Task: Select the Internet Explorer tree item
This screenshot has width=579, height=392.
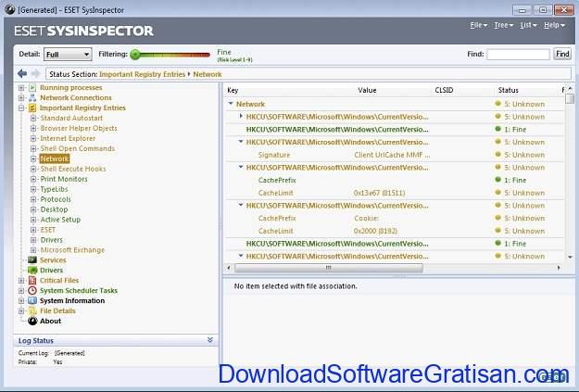Action: pos(68,138)
